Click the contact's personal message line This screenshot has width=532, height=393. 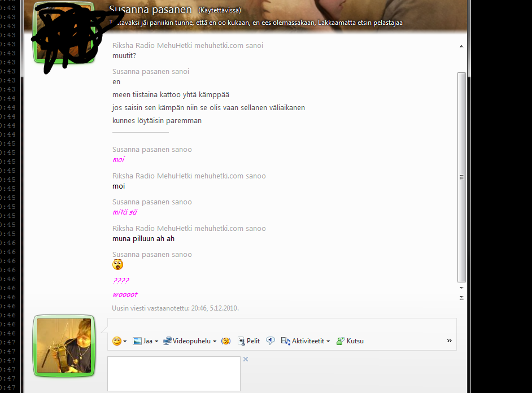point(256,23)
